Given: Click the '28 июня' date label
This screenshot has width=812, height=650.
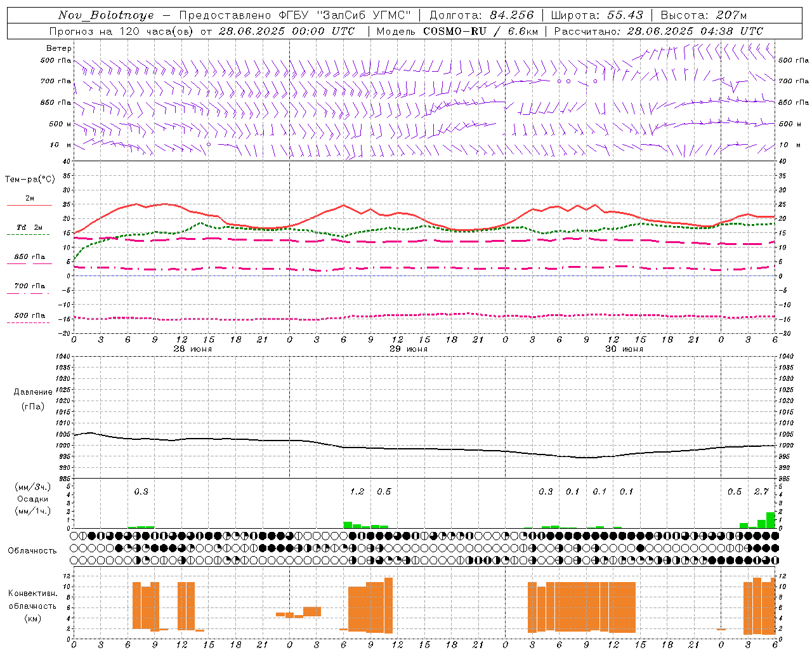Looking at the screenshot, I should (x=192, y=349).
